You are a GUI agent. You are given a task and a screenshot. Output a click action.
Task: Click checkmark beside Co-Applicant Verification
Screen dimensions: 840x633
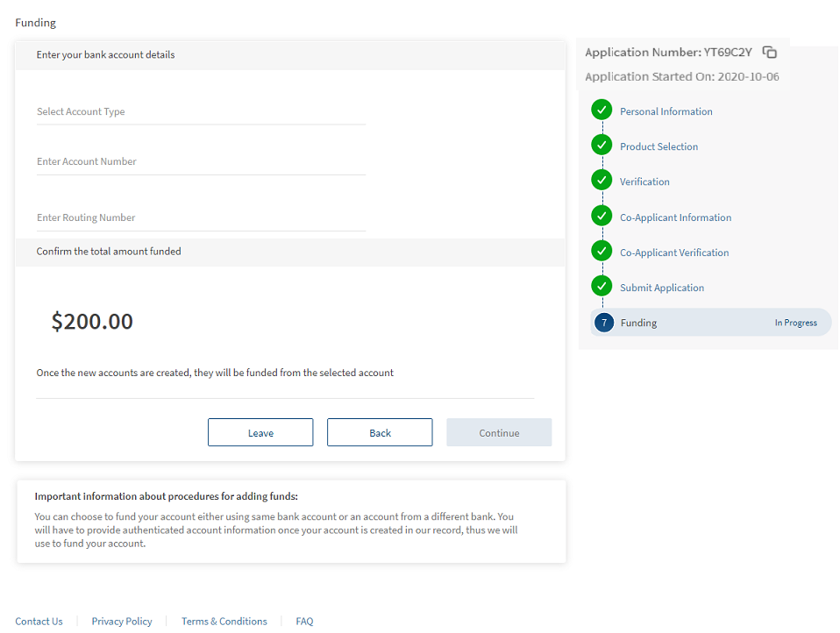(601, 252)
